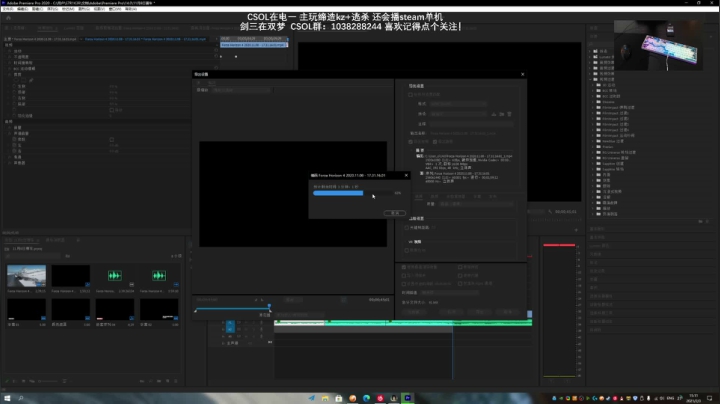This screenshot has width=720, height=404.
Task: Open the File menu
Action: [8, 9]
